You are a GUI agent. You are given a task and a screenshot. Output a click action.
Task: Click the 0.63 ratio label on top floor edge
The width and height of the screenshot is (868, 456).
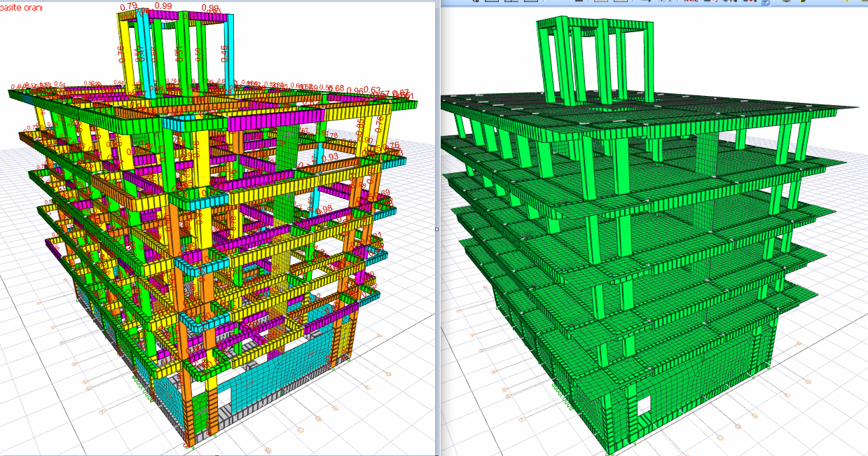372,90
